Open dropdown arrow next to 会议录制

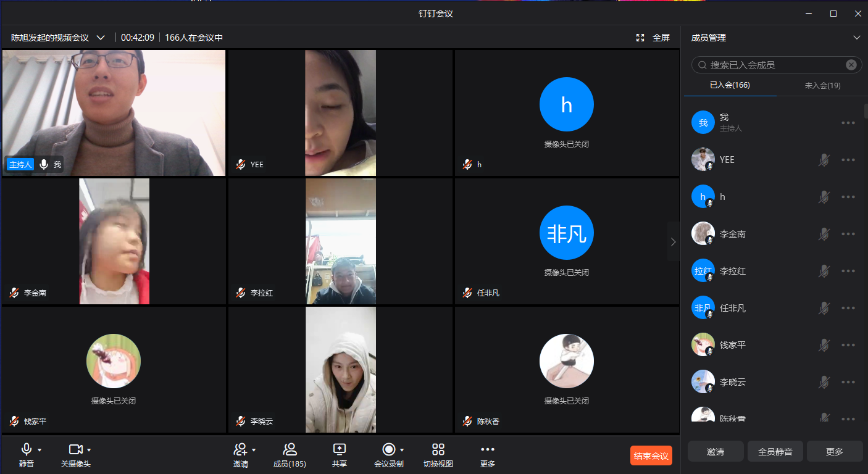pyautogui.click(x=403, y=450)
